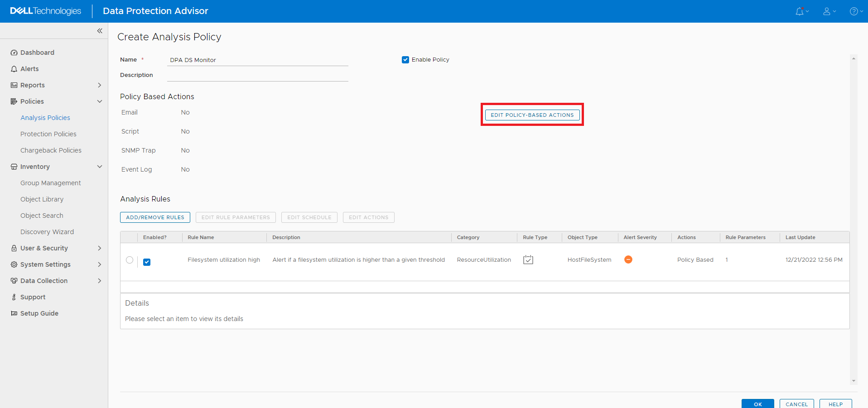
Task: Click the orange warning severity icon
Action: [x=628, y=259]
